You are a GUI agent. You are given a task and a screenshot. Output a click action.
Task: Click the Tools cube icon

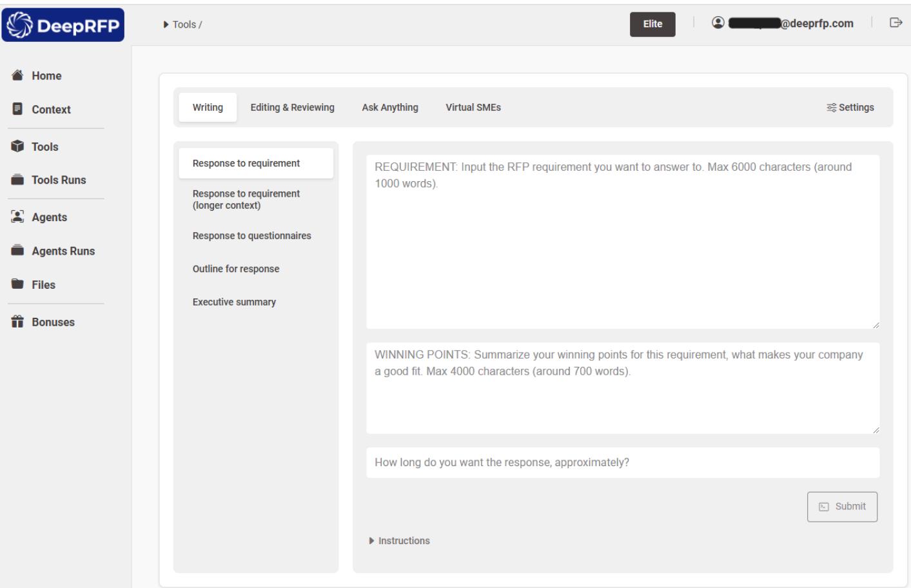point(17,146)
